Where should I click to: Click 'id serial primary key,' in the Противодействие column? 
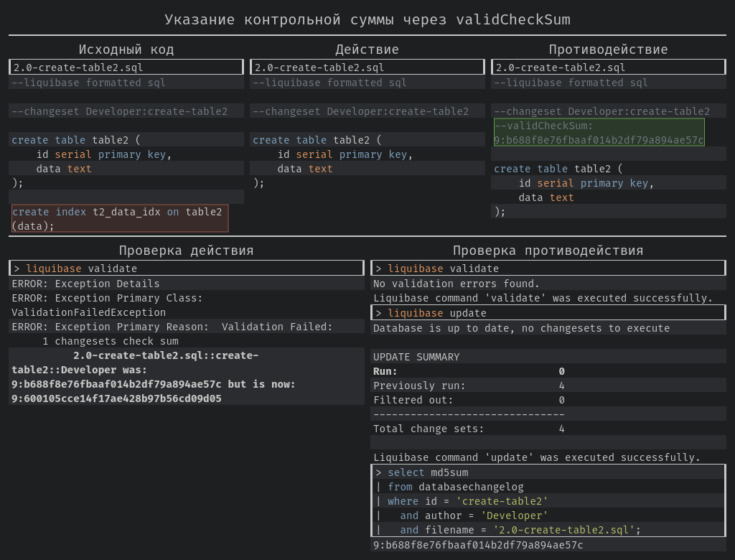586,183
